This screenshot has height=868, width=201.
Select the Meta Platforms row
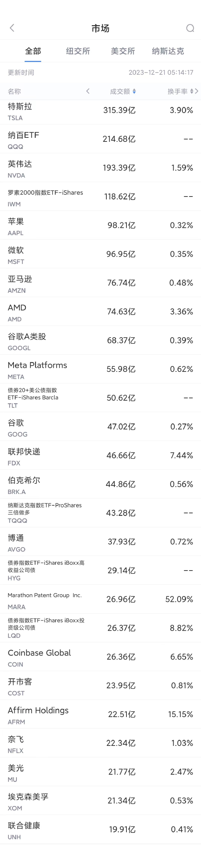click(100, 369)
